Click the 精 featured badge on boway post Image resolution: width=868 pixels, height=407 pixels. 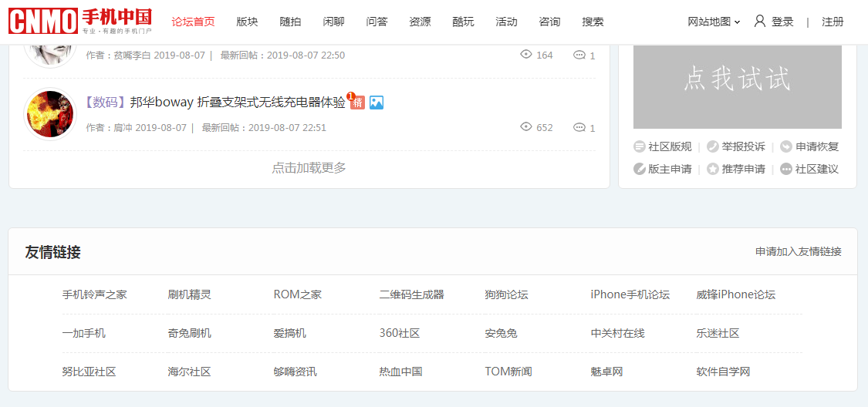tap(357, 101)
